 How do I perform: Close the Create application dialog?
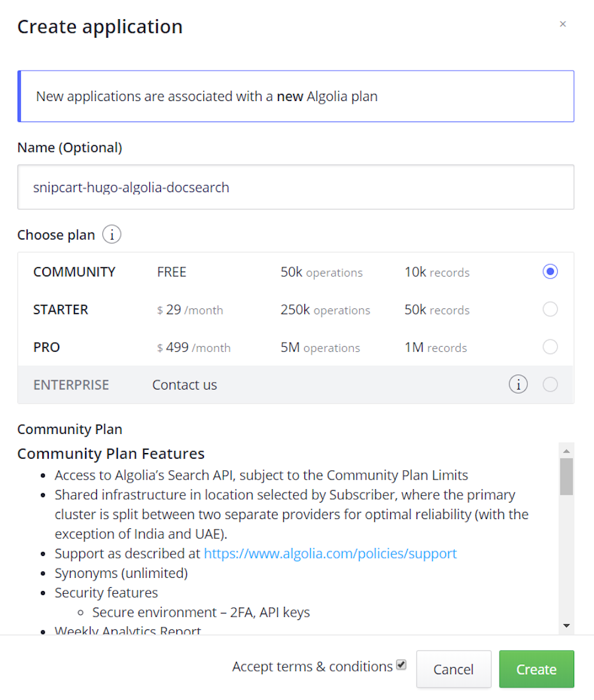[563, 24]
